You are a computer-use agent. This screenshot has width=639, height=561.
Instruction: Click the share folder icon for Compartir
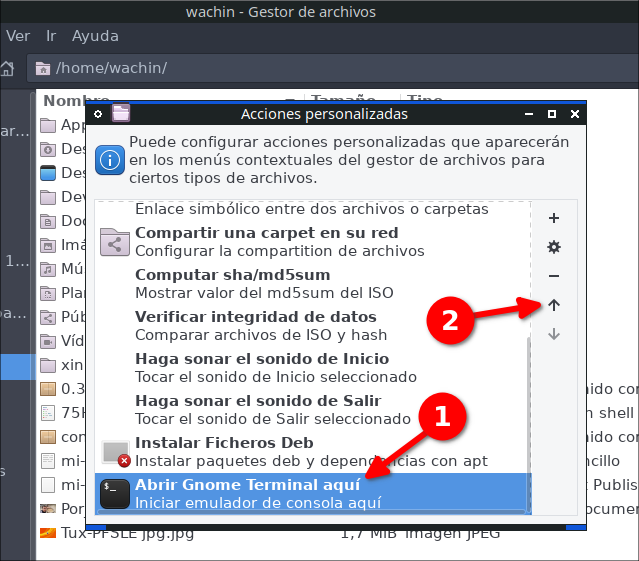(x=115, y=242)
